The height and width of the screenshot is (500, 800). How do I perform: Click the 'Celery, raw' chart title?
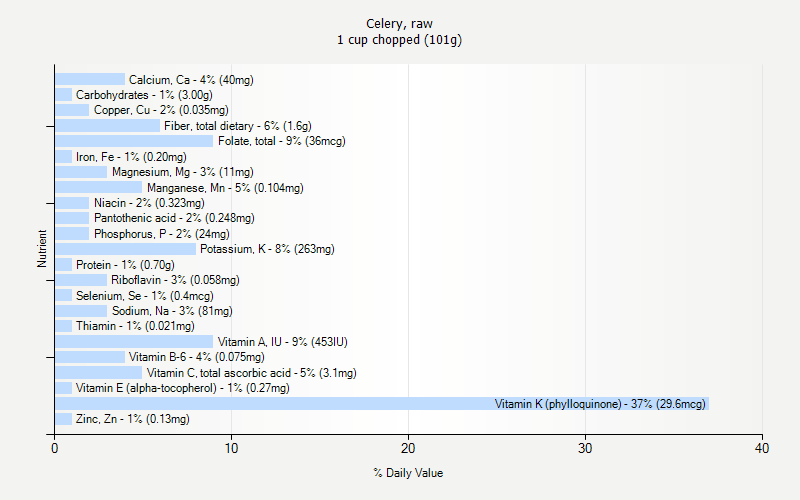pos(399,24)
